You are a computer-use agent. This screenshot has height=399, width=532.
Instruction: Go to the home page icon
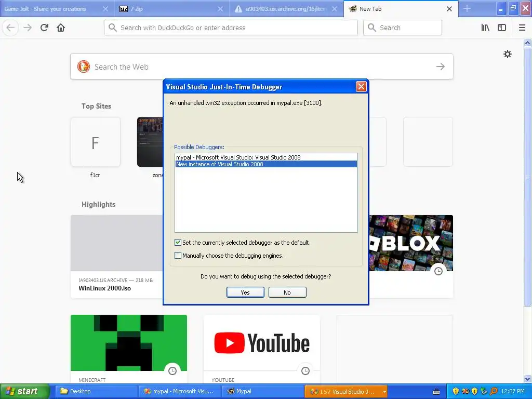tap(61, 28)
